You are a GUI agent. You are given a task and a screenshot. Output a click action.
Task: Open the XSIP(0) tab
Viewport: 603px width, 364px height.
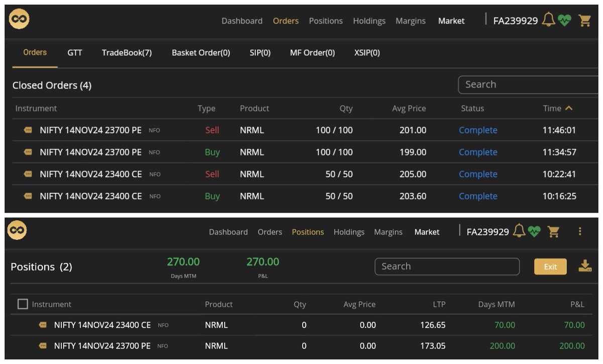point(367,52)
